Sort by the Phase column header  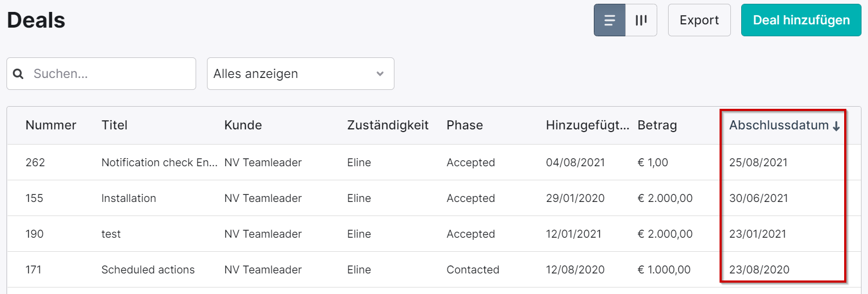[x=464, y=125]
